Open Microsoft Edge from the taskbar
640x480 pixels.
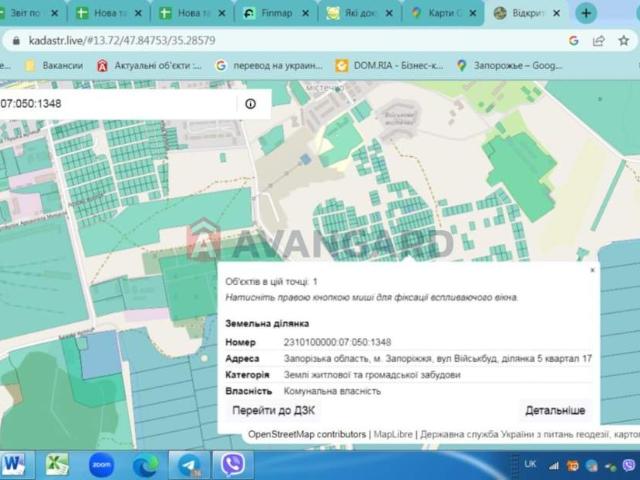point(145,465)
